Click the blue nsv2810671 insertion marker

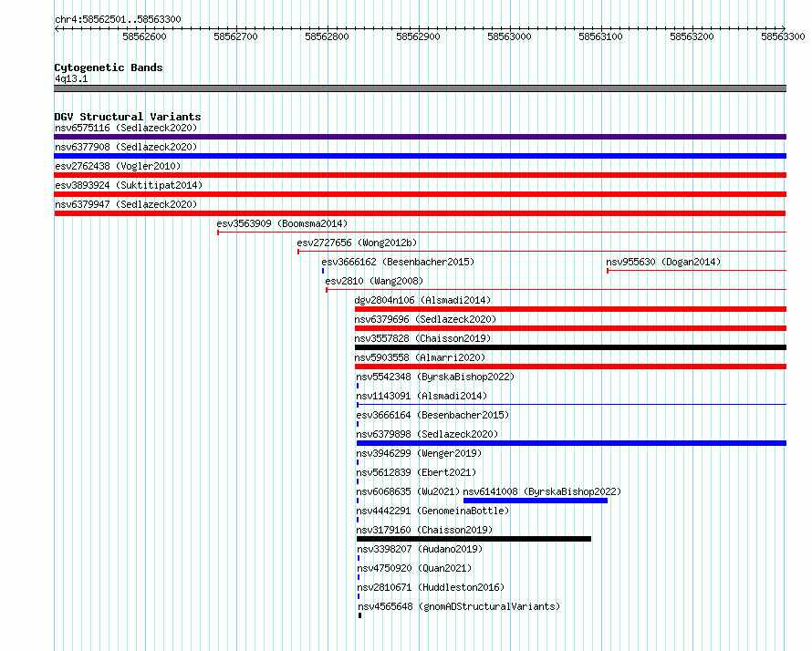pos(359,596)
